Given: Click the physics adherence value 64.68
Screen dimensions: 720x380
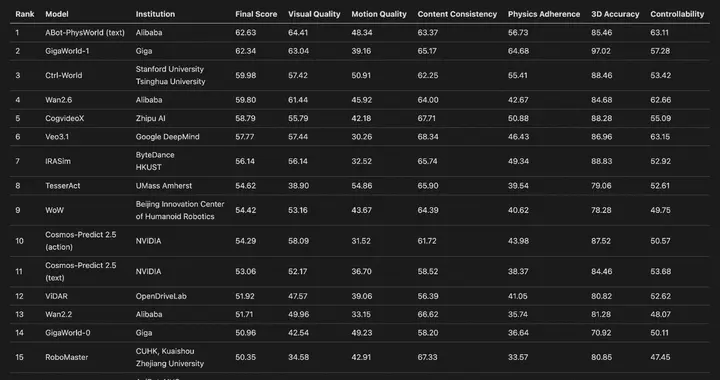Looking at the screenshot, I should point(518,51).
